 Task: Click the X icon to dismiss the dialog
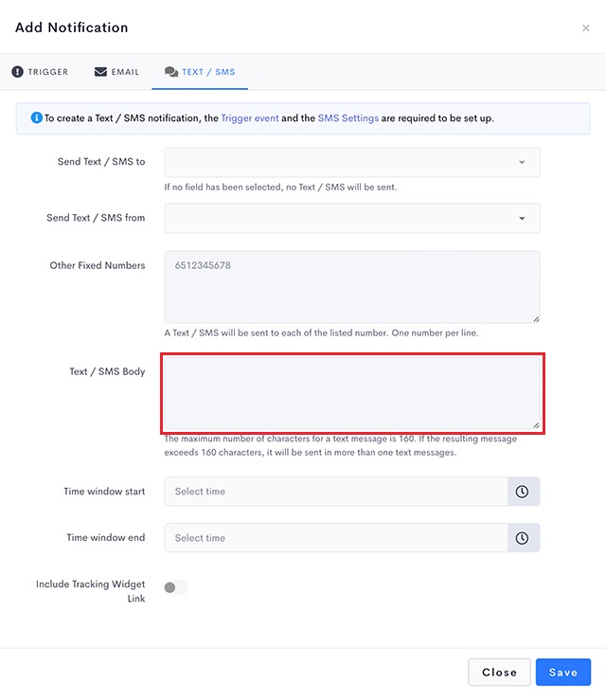click(585, 28)
